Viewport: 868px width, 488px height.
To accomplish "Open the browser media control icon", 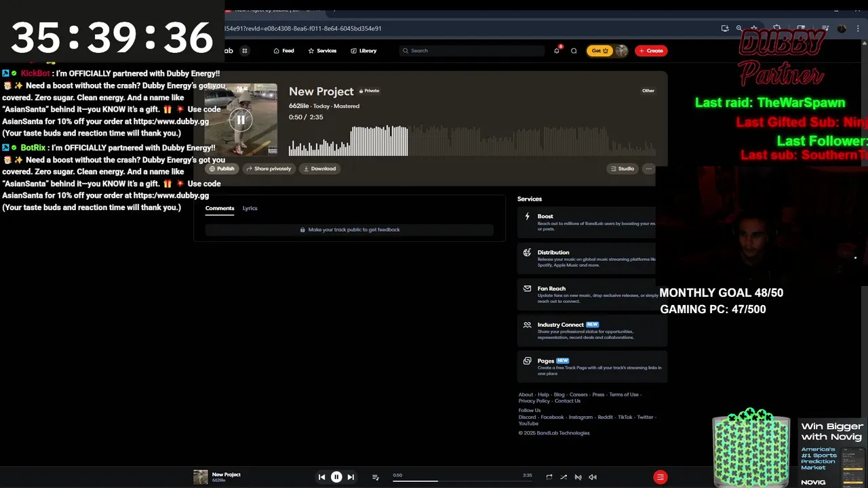I will click(x=825, y=28).
